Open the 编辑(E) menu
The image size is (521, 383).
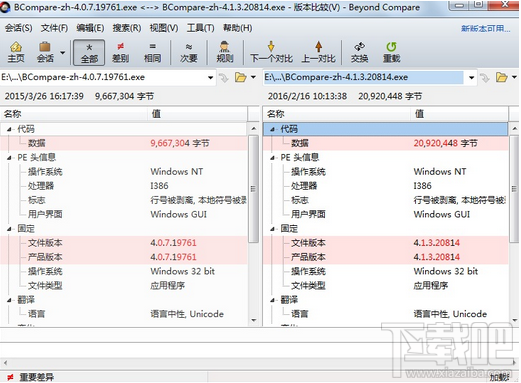click(x=90, y=28)
